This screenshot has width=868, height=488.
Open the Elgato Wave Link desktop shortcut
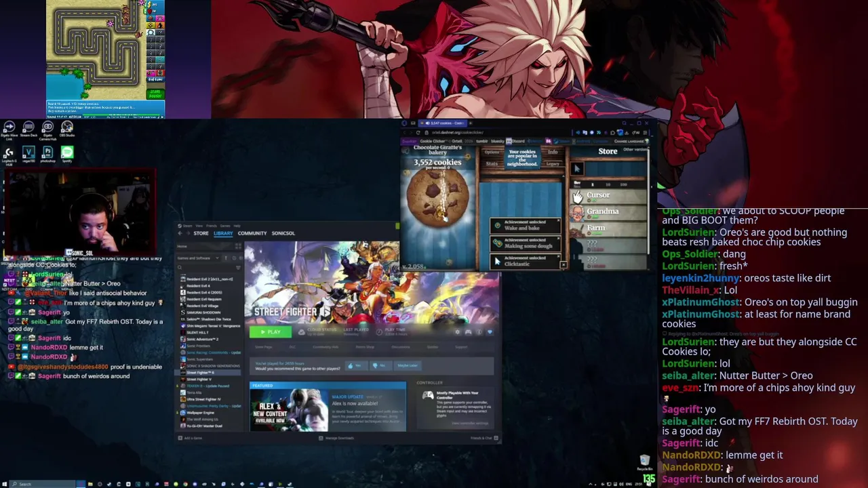(x=9, y=130)
